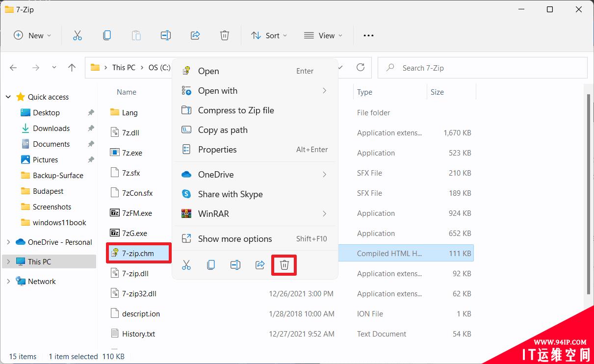Viewport: 594px width, 364px height.
Task: Select the 7z.dll file
Action: [x=131, y=133]
